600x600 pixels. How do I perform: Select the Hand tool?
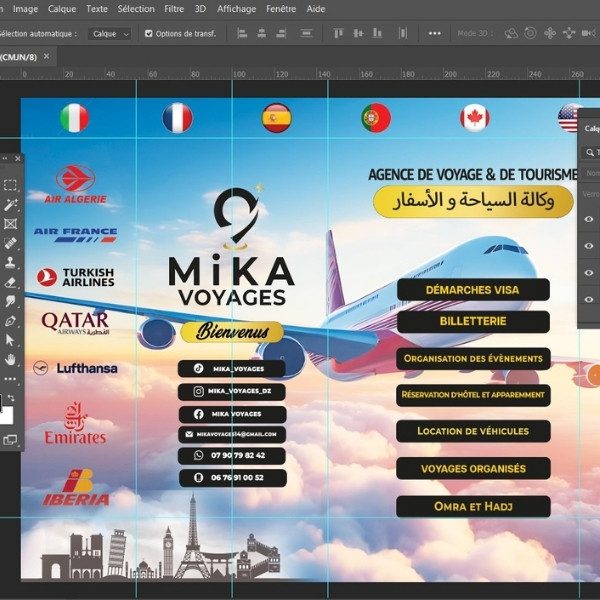(11, 360)
